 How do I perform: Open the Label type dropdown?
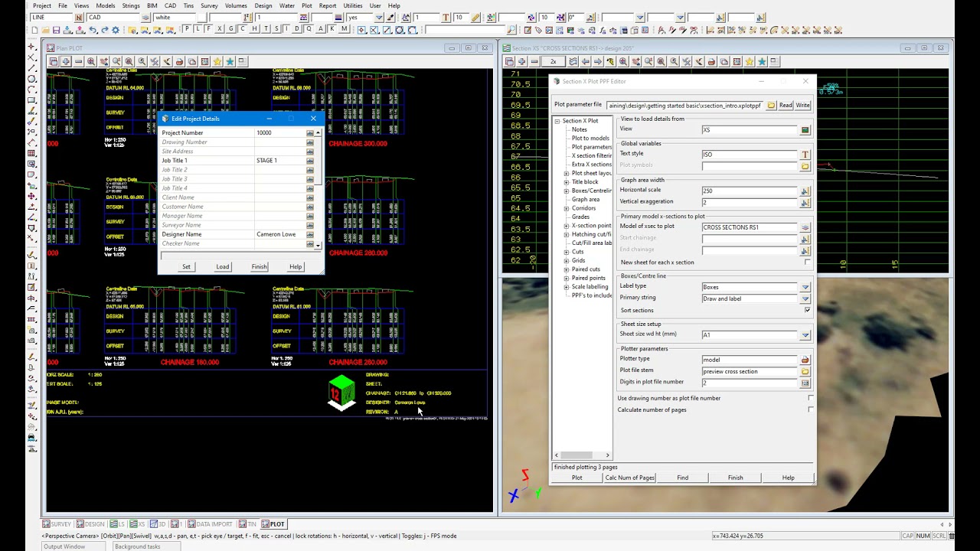(x=805, y=287)
